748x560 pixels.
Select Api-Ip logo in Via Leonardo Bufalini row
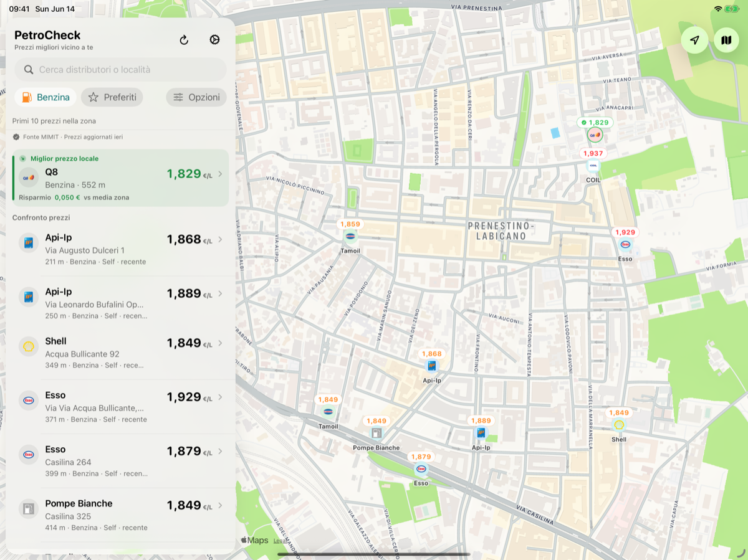point(28,297)
